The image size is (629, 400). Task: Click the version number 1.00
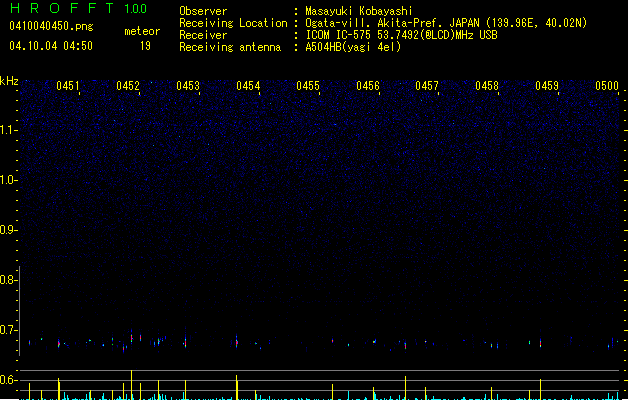coord(136,9)
